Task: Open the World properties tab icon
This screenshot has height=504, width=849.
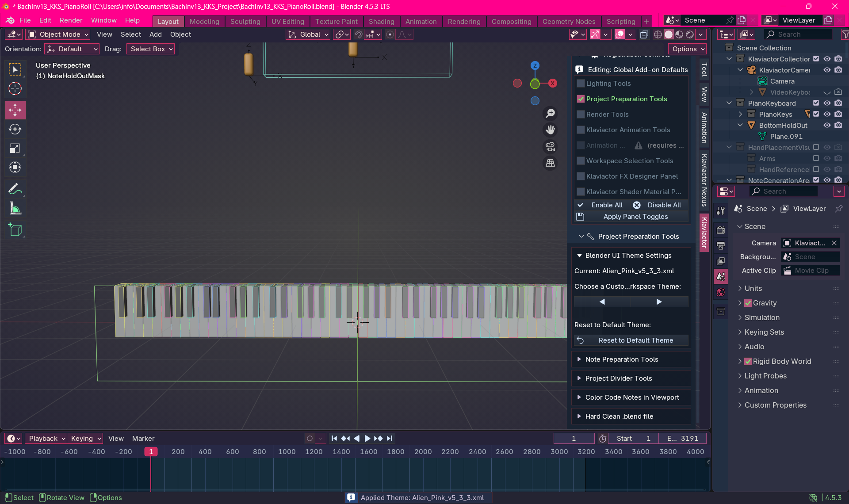Action: (x=721, y=292)
